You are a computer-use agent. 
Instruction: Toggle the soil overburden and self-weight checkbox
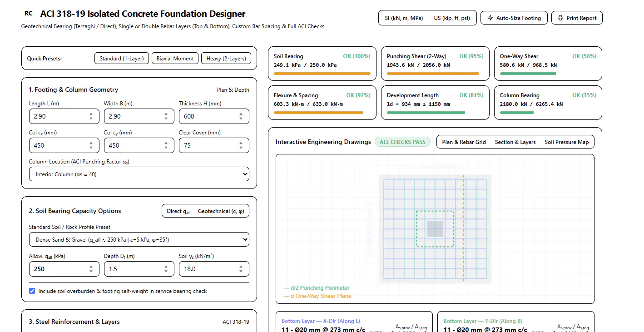pyautogui.click(x=32, y=291)
